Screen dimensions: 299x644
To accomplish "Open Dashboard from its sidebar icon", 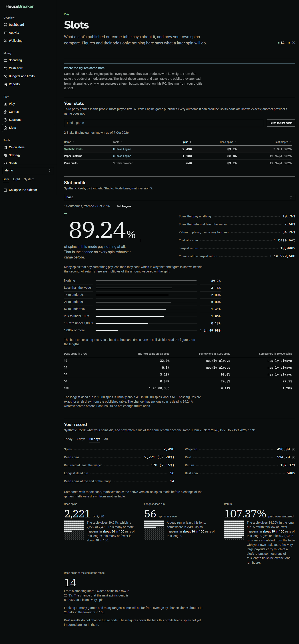I will coord(5,25).
